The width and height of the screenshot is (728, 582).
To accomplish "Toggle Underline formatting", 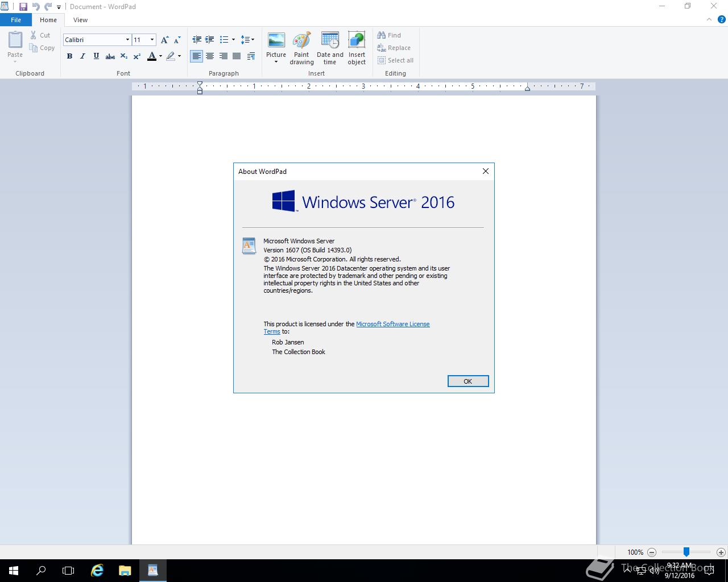I will (x=96, y=56).
